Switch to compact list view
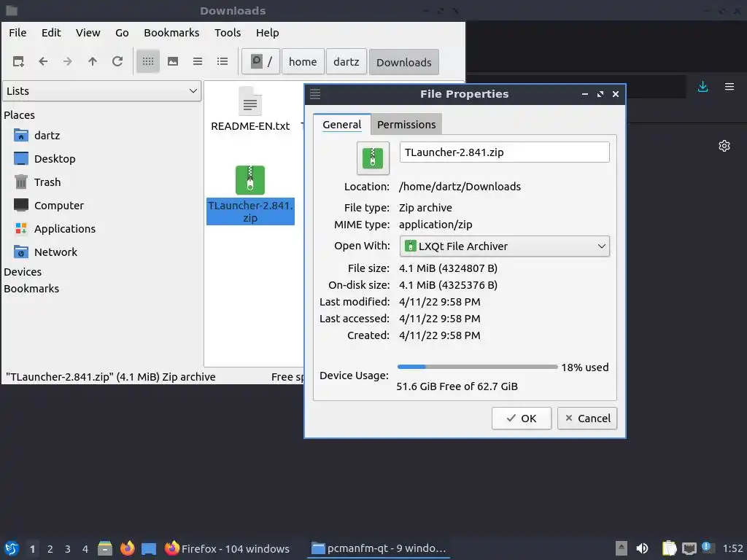Image resolution: width=747 pixels, height=560 pixels. click(198, 61)
